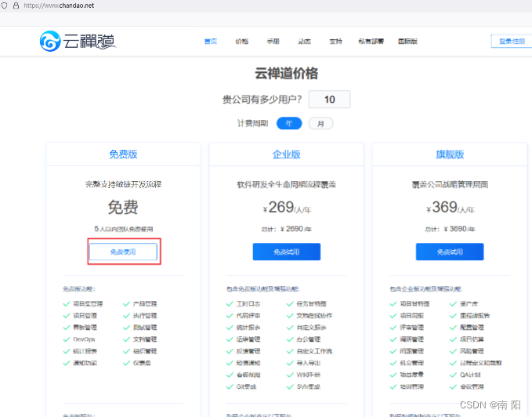This screenshot has width=532, height=417.
Task: Click the 计费周期 label
Action: 253,123
